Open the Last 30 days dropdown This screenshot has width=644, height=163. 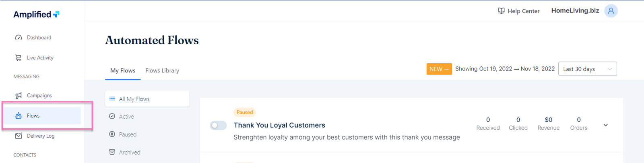click(x=587, y=69)
